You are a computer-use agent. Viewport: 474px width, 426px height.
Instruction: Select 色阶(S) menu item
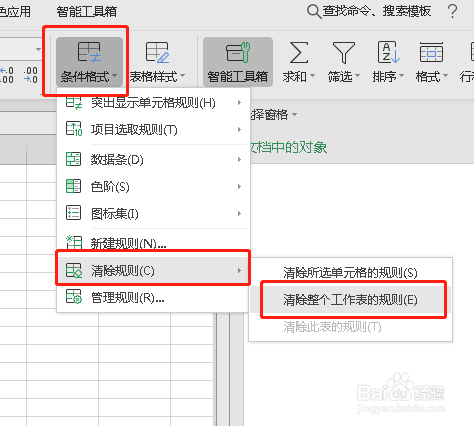pyautogui.click(x=153, y=186)
